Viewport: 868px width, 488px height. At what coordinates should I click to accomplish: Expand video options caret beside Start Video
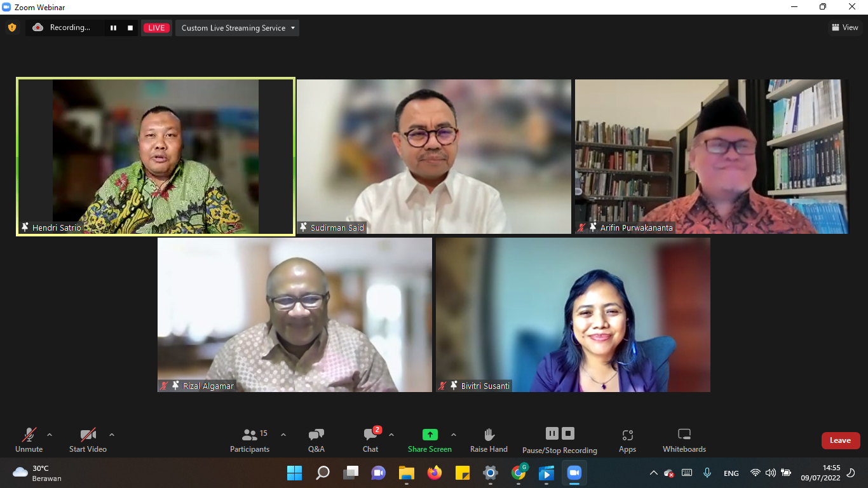click(112, 435)
